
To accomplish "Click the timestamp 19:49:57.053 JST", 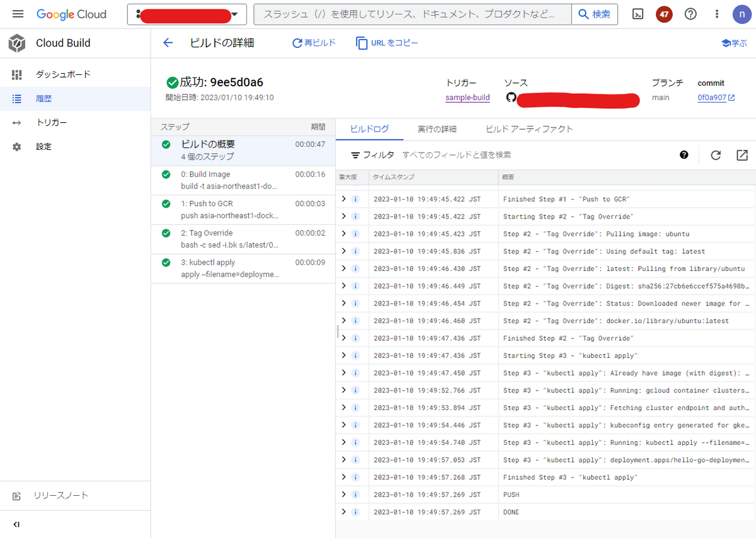I will point(427,460).
